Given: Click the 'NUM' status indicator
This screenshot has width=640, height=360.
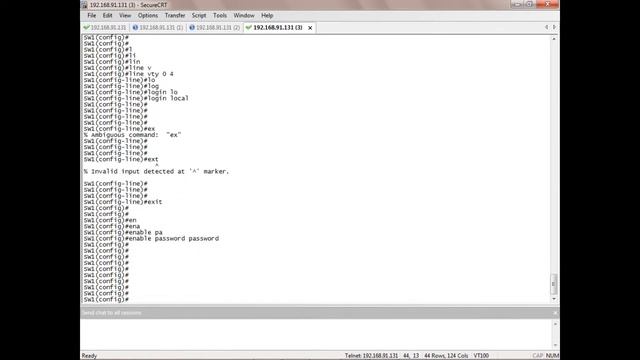Looking at the screenshot, I should [552, 356].
